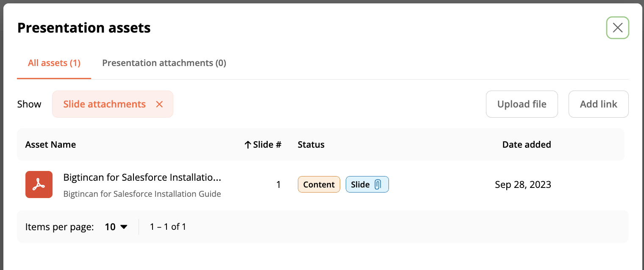Toggle the Slide # sort arrow

[248, 145]
